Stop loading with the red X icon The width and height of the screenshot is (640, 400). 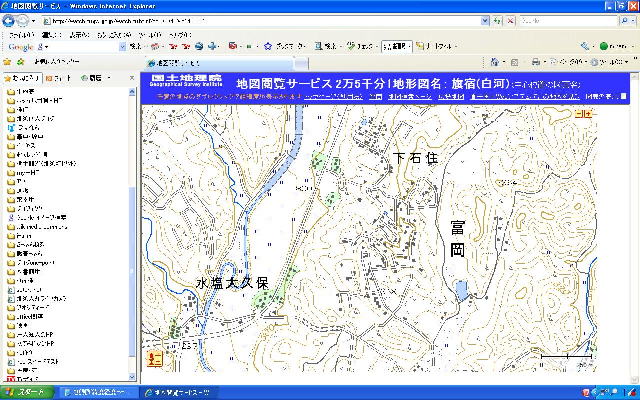(511, 21)
